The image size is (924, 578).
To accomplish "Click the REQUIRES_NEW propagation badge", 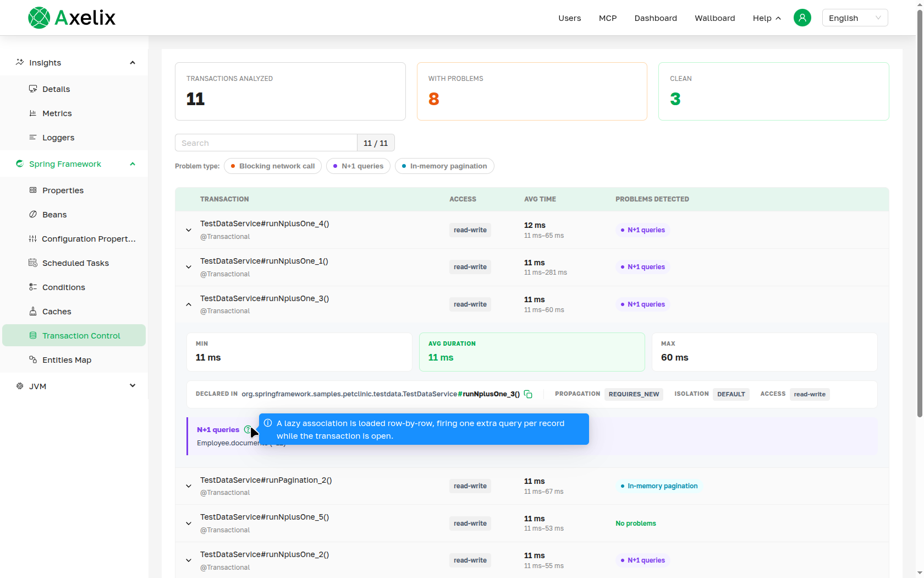I will coord(634,394).
